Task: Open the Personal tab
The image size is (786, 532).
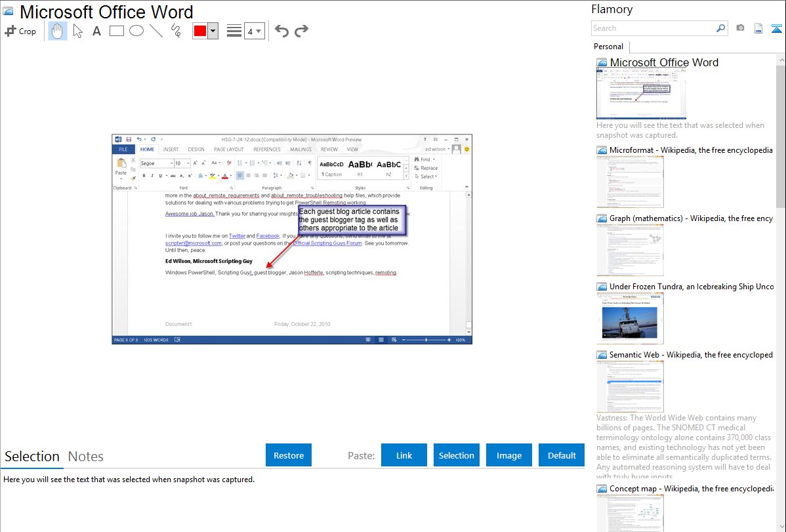Action: tap(608, 47)
